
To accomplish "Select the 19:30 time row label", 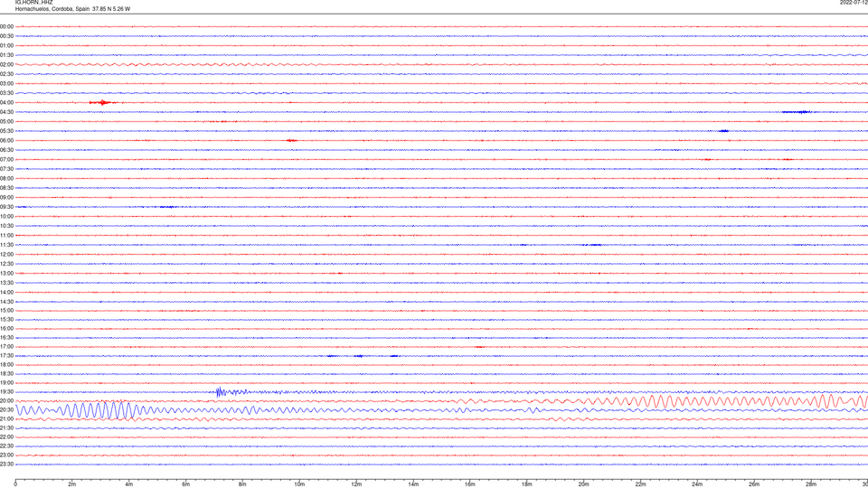I will point(6,391).
